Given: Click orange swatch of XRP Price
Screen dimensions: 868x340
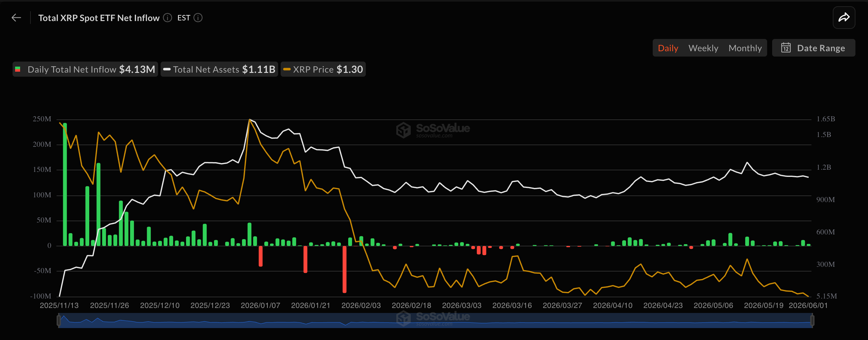Looking at the screenshot, I should (287, 69).
